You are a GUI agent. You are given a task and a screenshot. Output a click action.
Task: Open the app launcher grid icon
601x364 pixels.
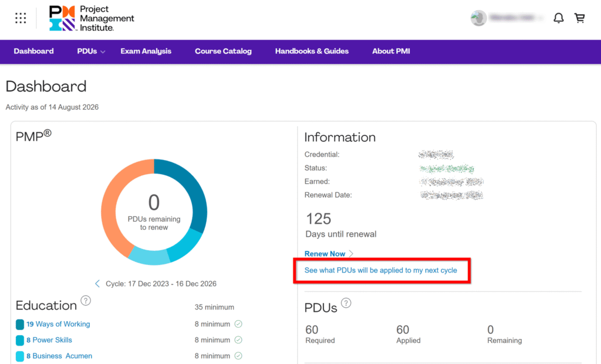click(x=21, y=18)
